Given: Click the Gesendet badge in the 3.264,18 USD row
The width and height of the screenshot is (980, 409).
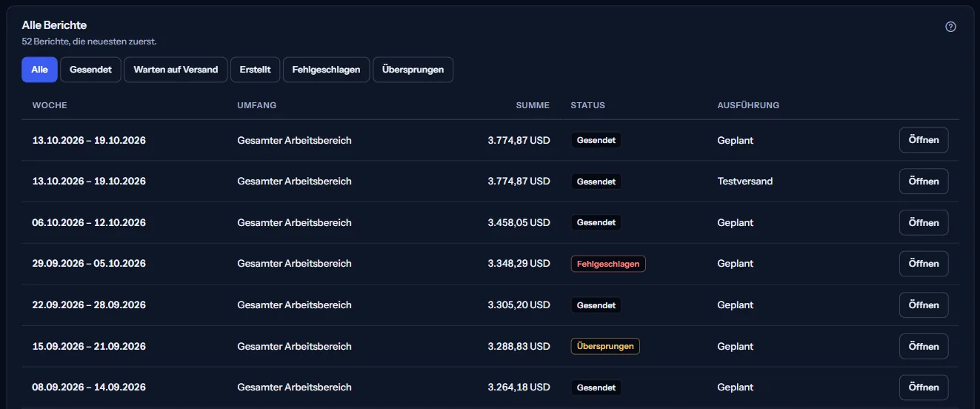Looking at the screenshot, I should pyautogui.click(x=596, y=387).
